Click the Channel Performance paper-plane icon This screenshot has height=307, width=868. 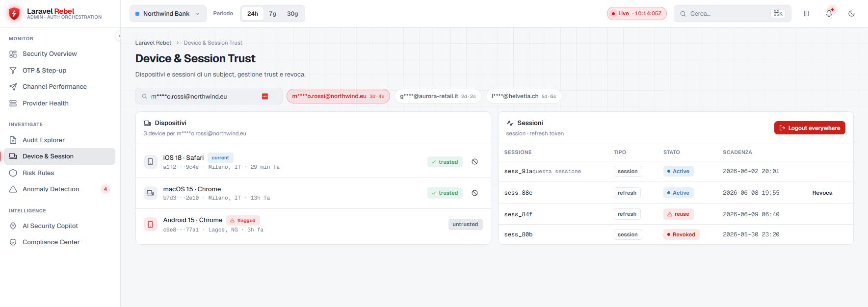tap(13, 87)
